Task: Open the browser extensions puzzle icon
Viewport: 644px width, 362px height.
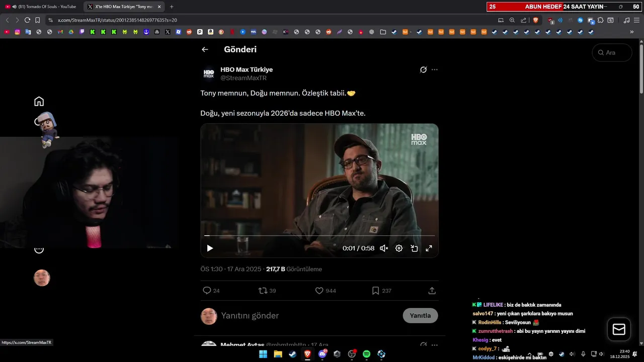Action: coord(600,20)
